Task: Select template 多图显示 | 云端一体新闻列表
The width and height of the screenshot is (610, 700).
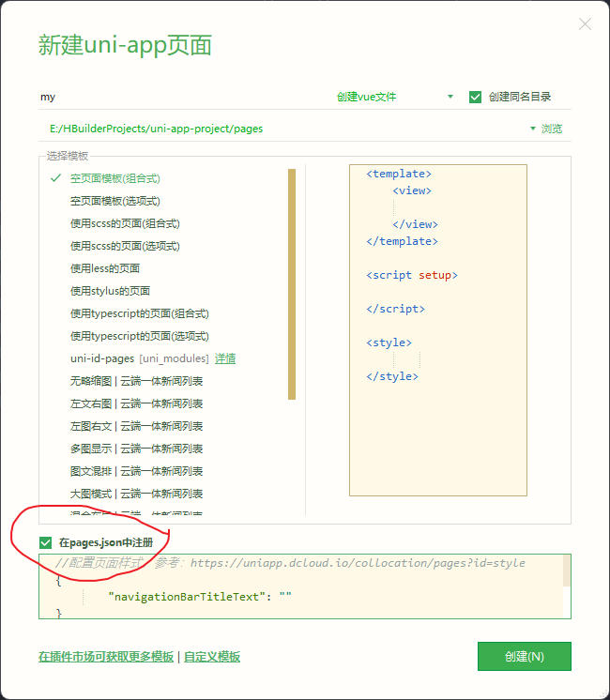Action: point(137,449)
